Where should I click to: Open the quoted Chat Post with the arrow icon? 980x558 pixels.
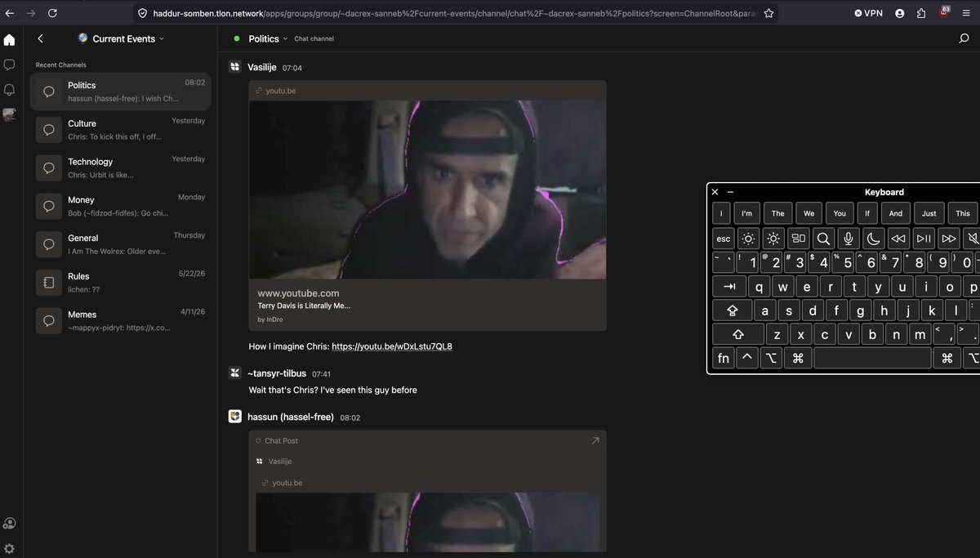coord(595,440)
